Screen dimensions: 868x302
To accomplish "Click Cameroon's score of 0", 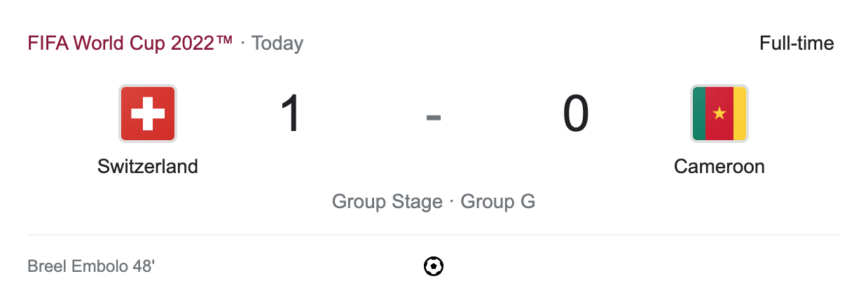I will [x=576, y=114].
